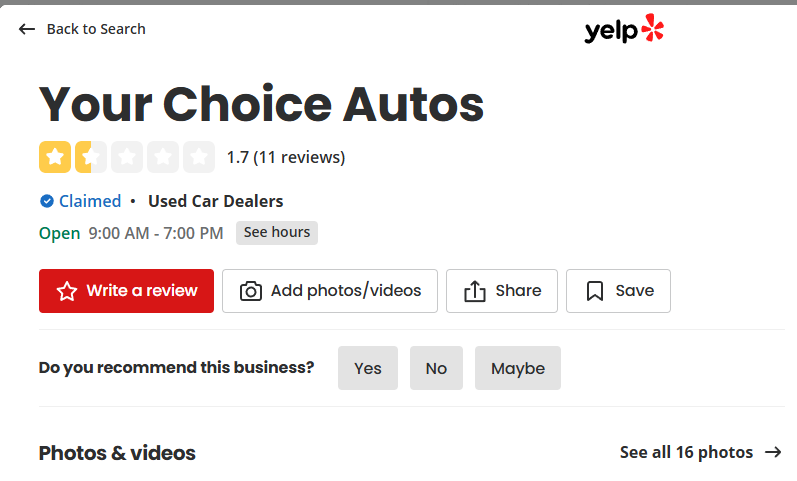This screenshot has height=481, width=797.
Task: Answer No to recommend this business
Action: [x=436, y=368]
